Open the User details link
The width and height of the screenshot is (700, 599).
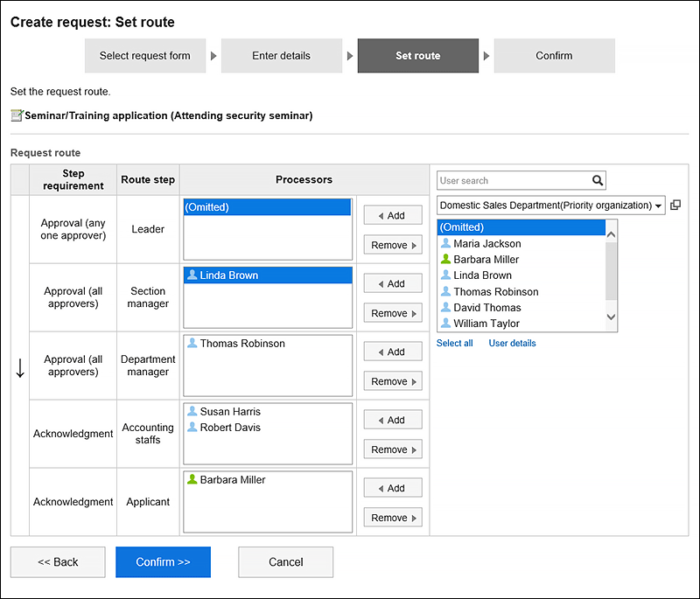tap(512, 343)
